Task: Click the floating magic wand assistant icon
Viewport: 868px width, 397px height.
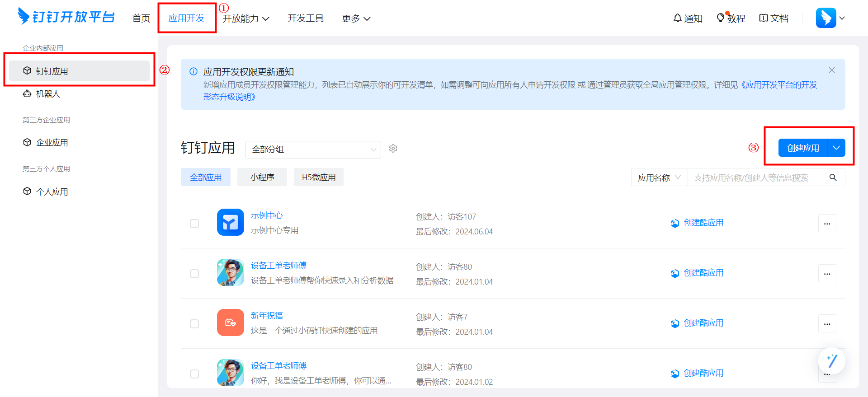Action: 832,361
